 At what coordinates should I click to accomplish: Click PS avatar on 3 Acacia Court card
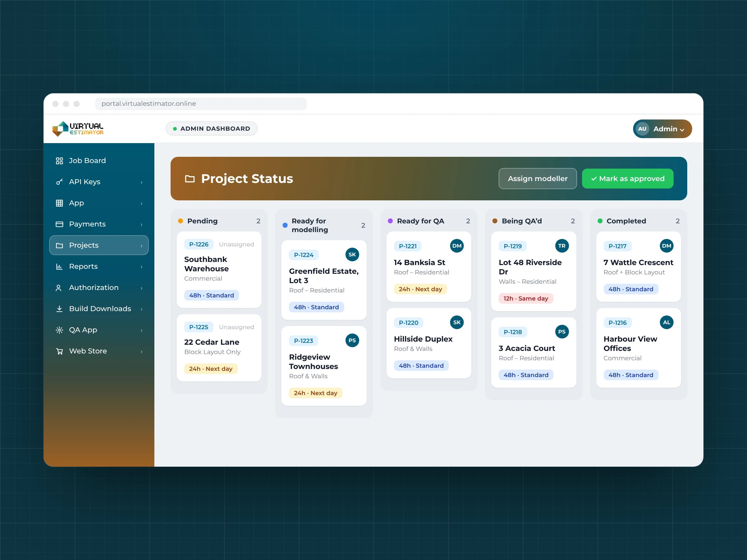click(562, 331)
